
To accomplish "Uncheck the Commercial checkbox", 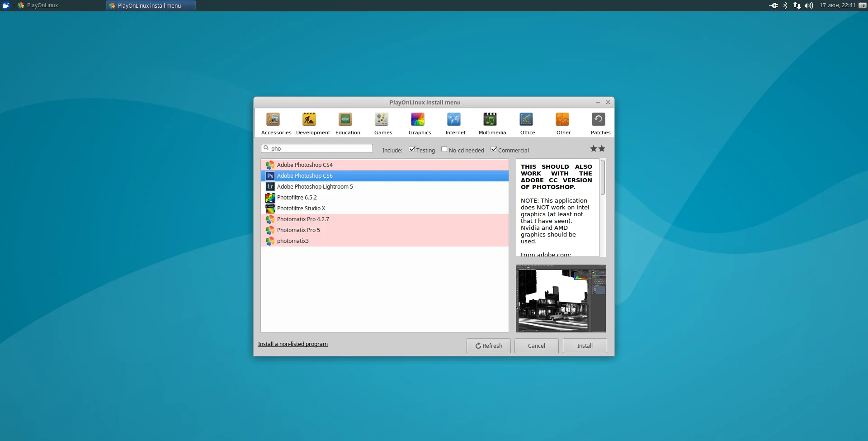I will coord(494,149).
